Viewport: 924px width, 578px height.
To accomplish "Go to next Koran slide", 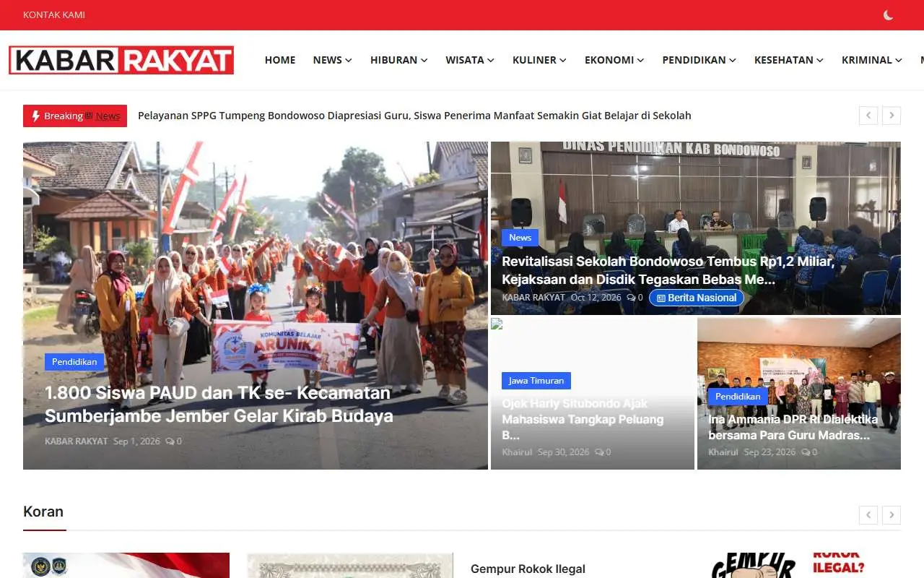I will [892, 514].
